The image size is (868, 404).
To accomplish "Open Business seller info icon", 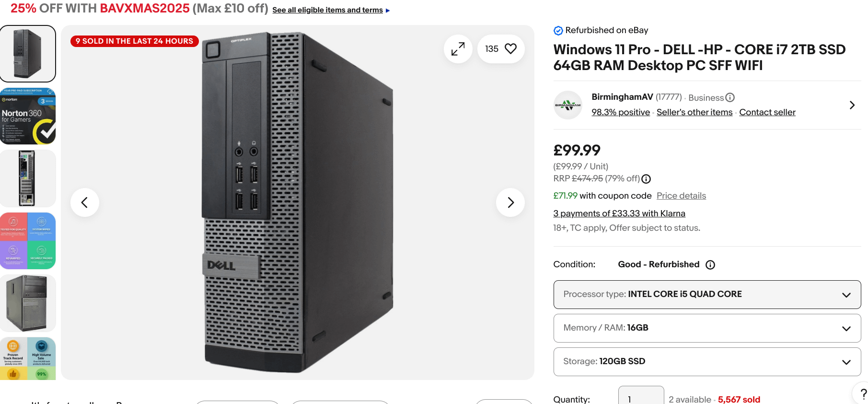I will 730,97.
